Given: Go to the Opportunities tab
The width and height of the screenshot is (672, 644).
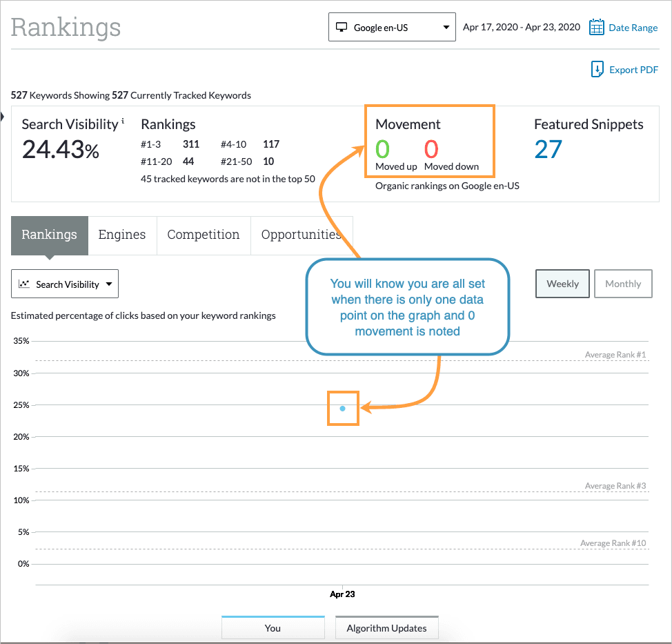Looking at the screenshot, I should [301, 235].
